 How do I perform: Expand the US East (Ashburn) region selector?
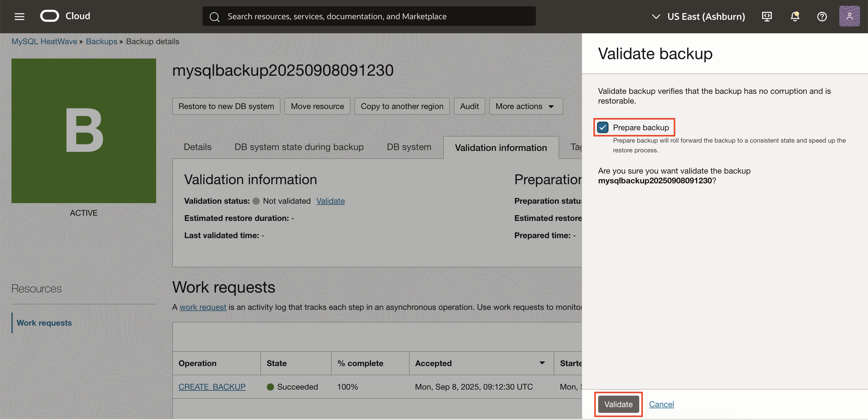pos(655,16)
